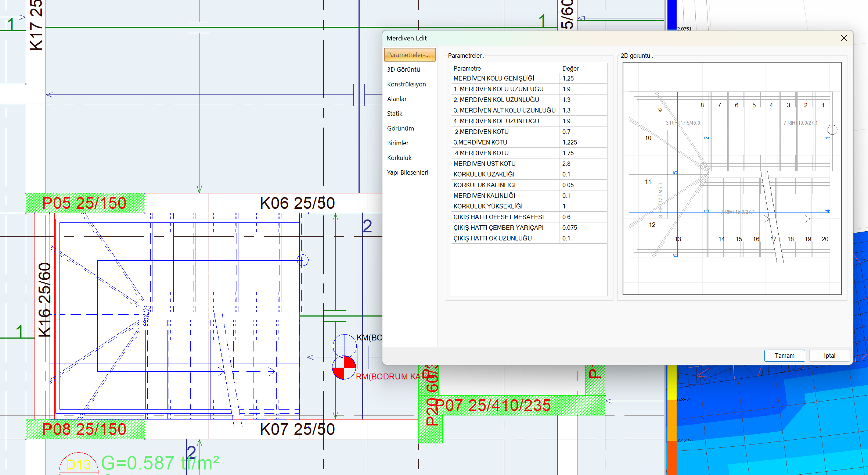The width and height of the screenshot is (868, 475).
Task: Switch to the Konstrüksiyon tab
Action: tap(406, 84)
